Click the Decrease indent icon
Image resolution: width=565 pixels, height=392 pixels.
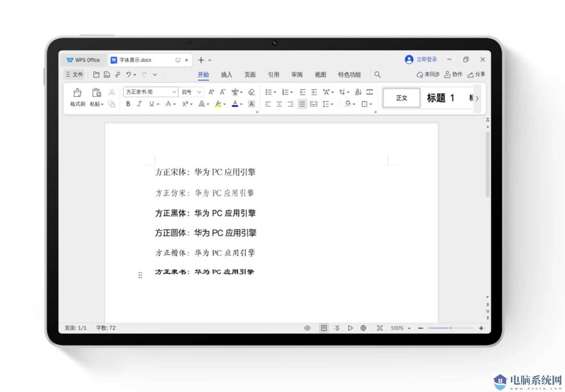(303, 92)
